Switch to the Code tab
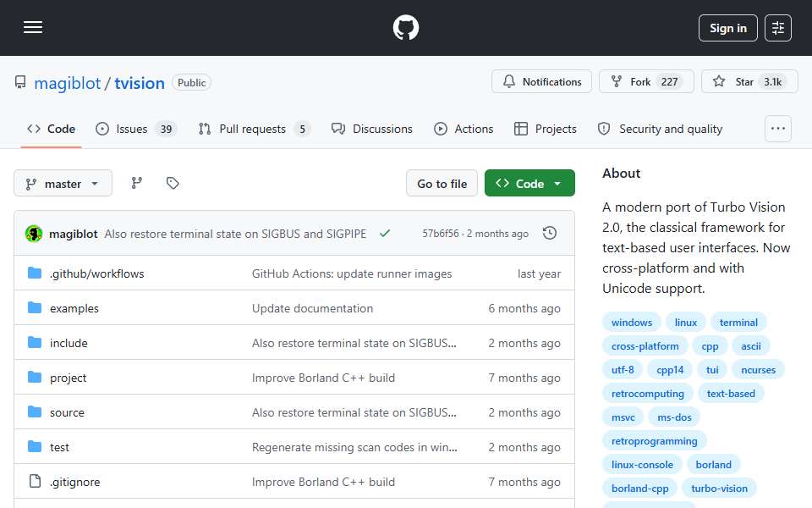The width and height of the screenshot is (812, 508). click(x=52, y=129)
